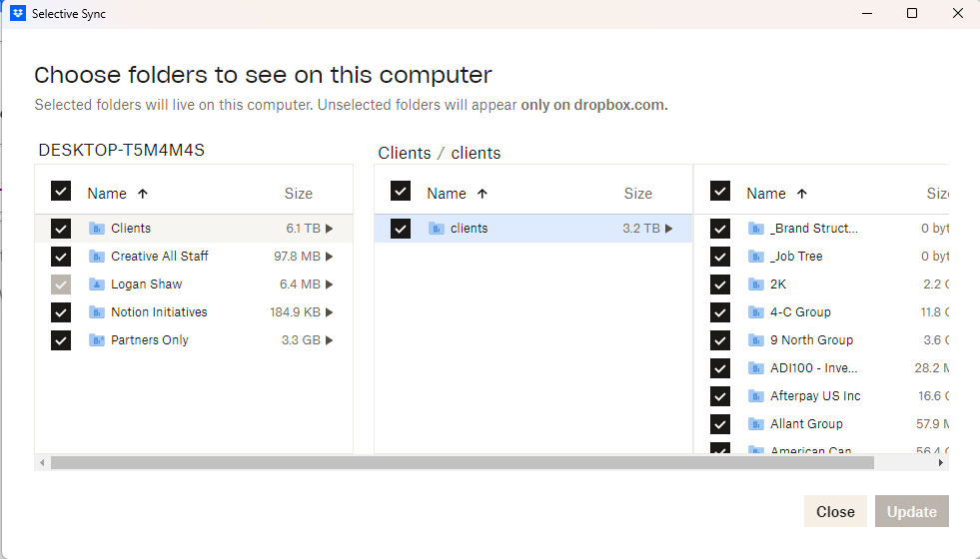Expand Notion Initiatives via its arrow
This screenshot has width=980, height=559.
tap(330, 312)
